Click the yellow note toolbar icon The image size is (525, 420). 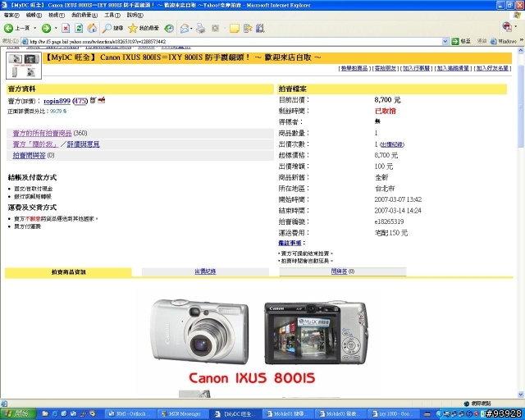(235, 28)
